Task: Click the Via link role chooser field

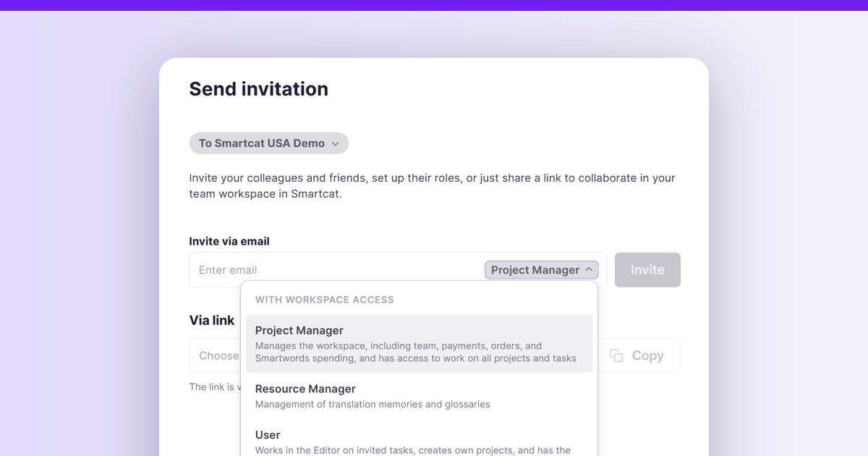Action: 216,355
